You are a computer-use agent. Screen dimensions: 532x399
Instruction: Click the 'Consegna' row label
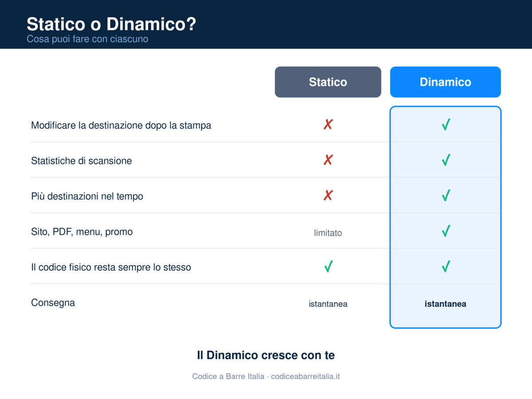point(53,303)
